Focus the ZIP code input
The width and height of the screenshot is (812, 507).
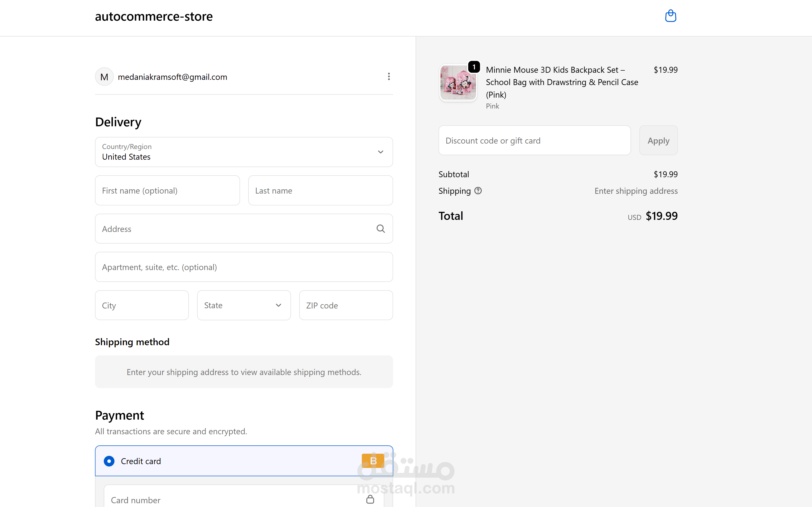[x=346, y=305]
